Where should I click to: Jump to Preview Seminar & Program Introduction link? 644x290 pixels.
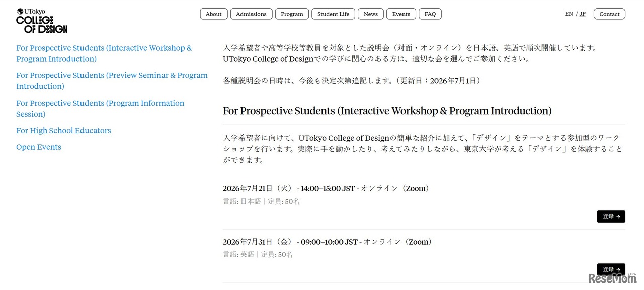112,81
